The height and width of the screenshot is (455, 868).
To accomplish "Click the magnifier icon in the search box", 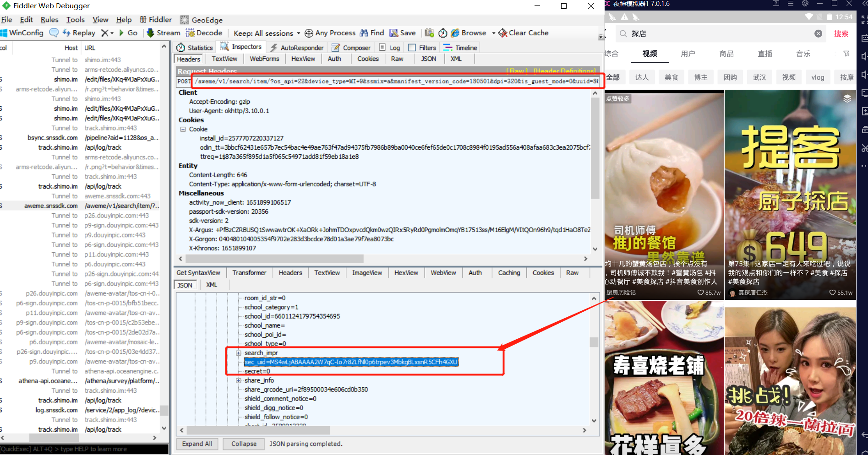I will click(x=623, y=33).
